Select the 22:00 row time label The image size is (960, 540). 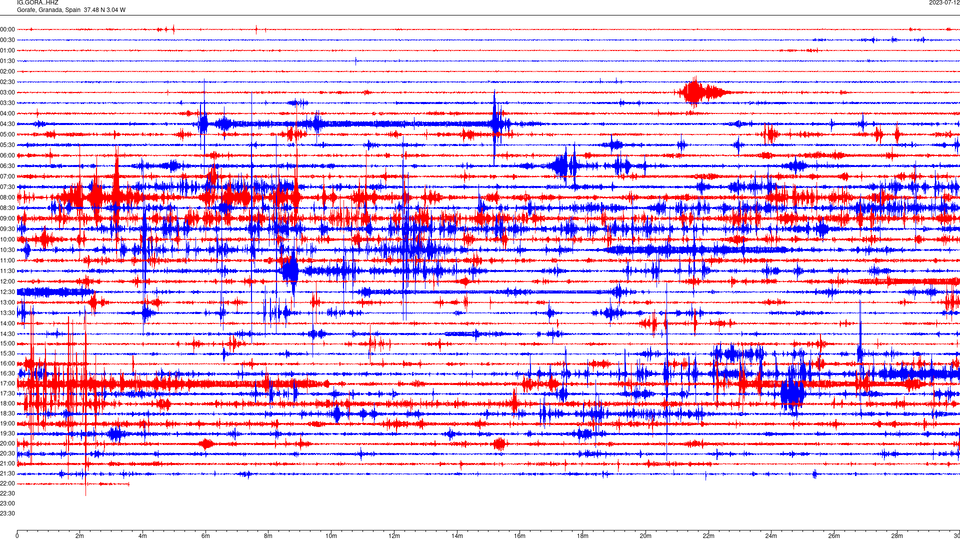(7, 484)
